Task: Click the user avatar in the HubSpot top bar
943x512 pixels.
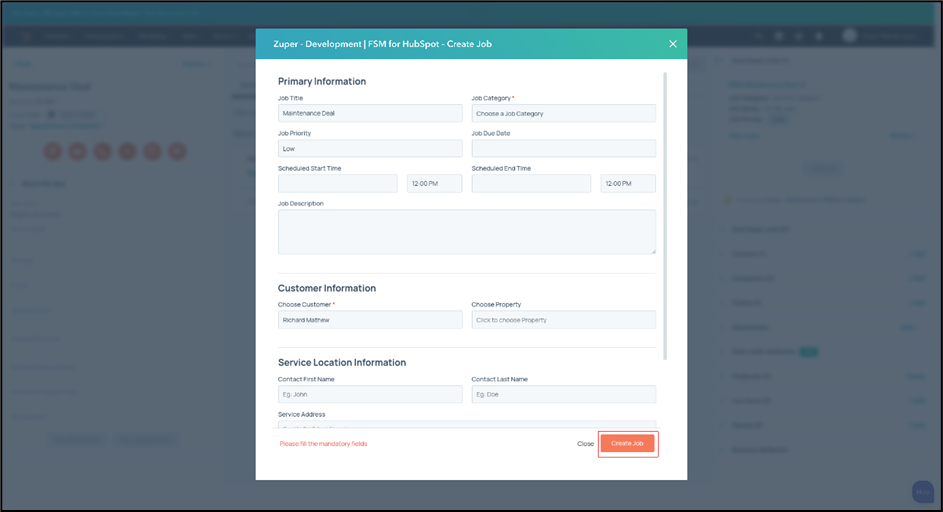Action: point(849,36)
